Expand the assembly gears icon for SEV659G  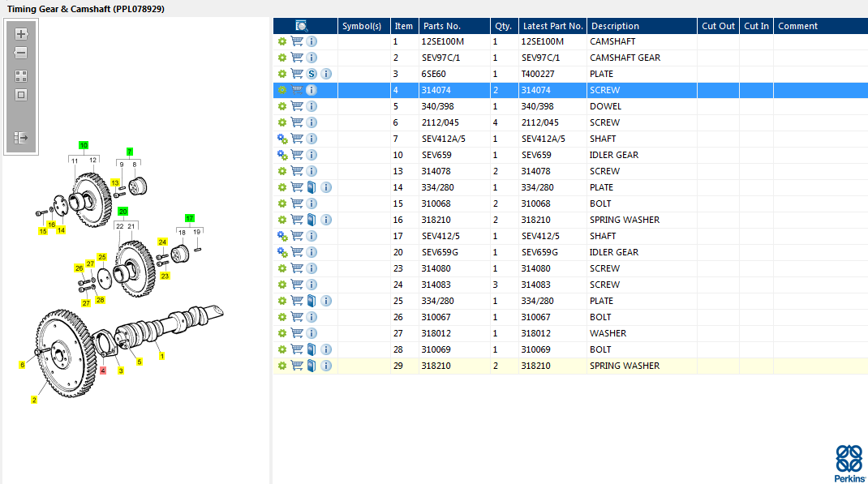point(282,252)
